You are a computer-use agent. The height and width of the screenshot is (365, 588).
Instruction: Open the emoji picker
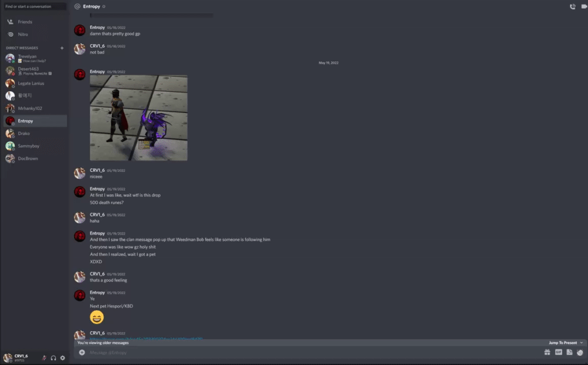click(580, 352)
